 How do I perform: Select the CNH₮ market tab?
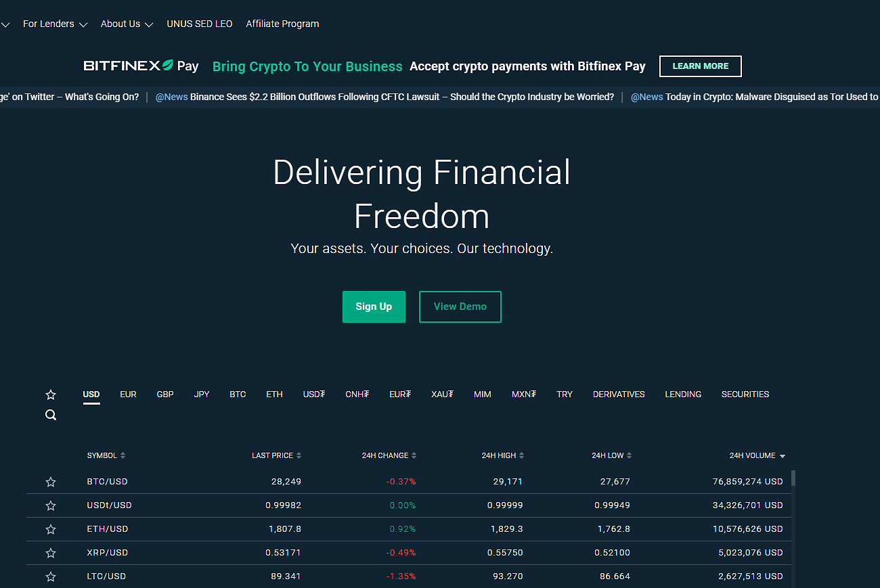point(357,394)
